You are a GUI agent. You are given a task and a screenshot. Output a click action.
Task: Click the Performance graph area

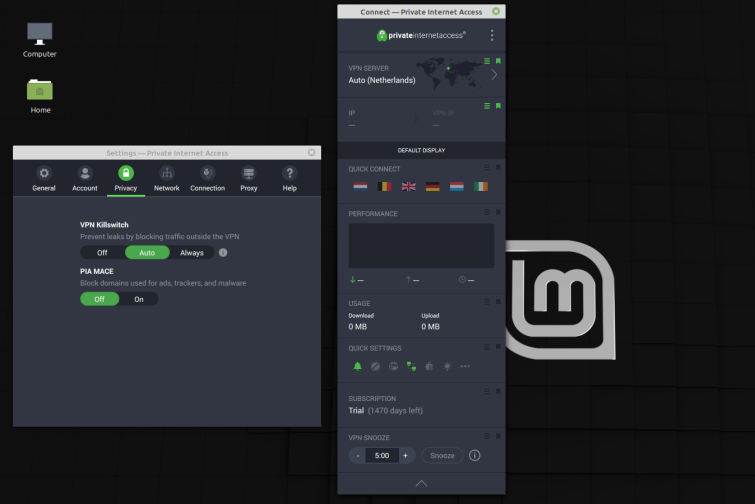pyautogui.click(x=421, y=246)
